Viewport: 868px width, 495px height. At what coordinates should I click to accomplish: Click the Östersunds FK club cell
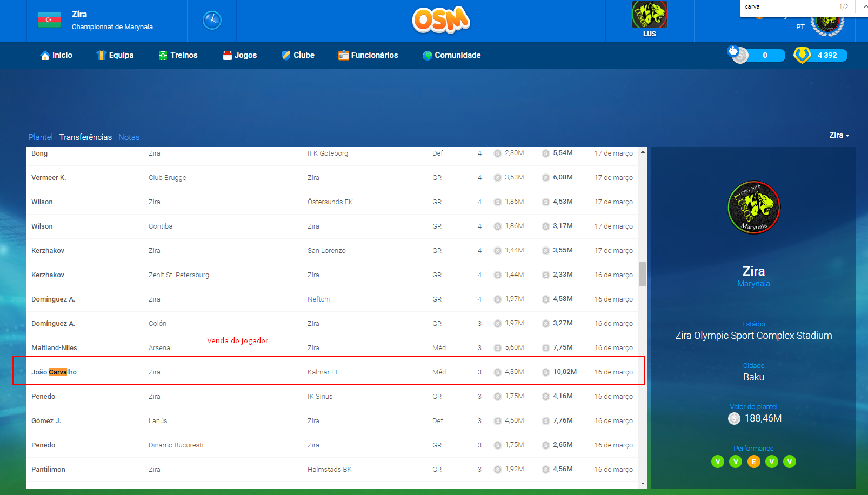point(330,202)
